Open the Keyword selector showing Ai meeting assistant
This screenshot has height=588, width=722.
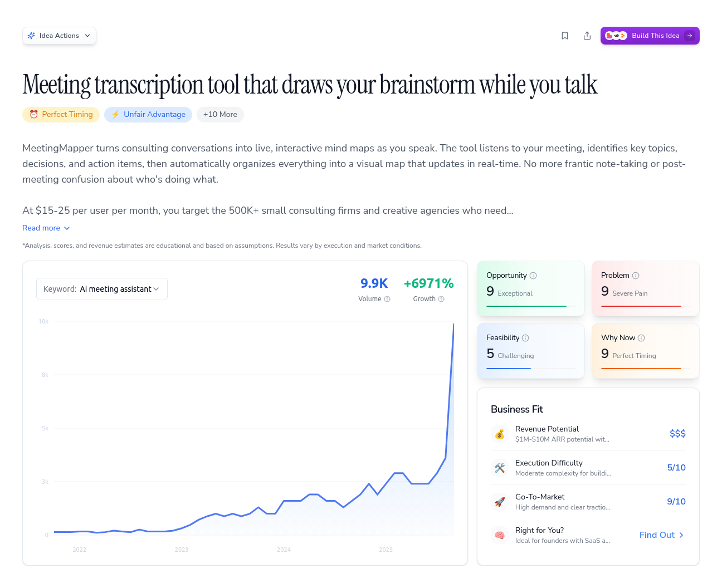tap(101, 289)
